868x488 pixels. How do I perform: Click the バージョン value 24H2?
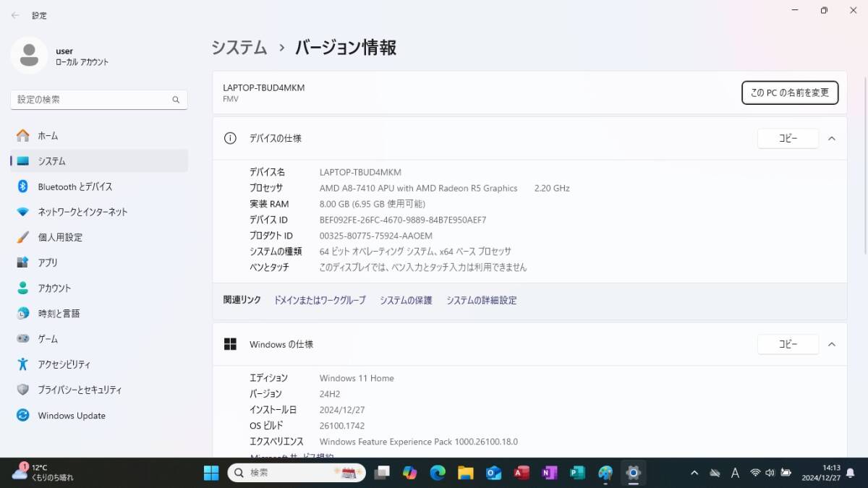(330, 394)
